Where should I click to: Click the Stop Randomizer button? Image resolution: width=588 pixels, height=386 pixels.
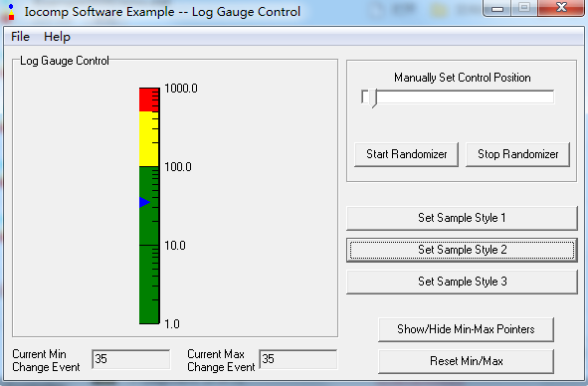click(517, 154)
